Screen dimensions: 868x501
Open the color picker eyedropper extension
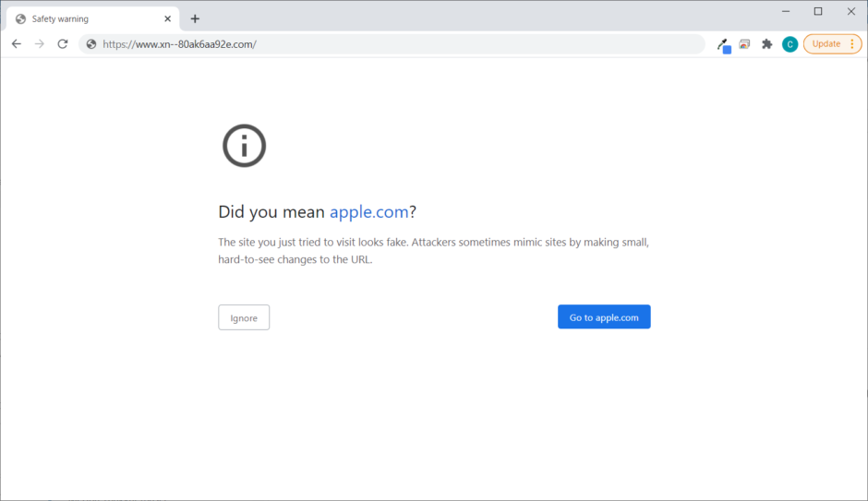coord(724,44)
